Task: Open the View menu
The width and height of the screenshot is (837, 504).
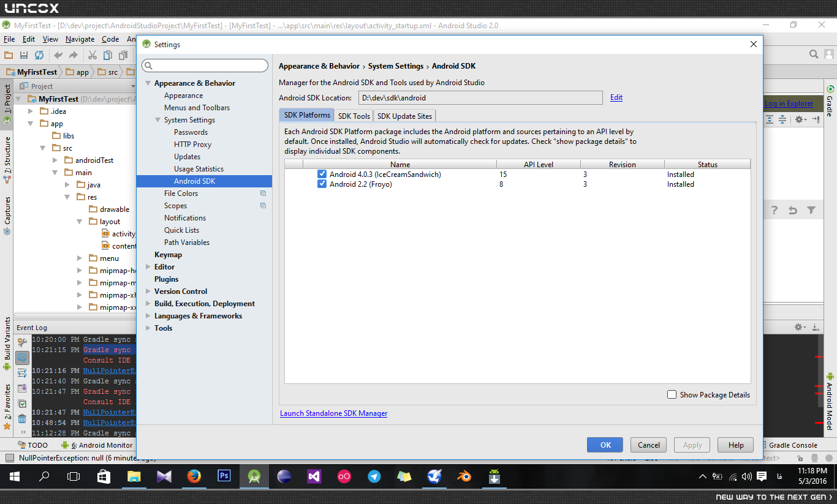Action: [50, 39]
